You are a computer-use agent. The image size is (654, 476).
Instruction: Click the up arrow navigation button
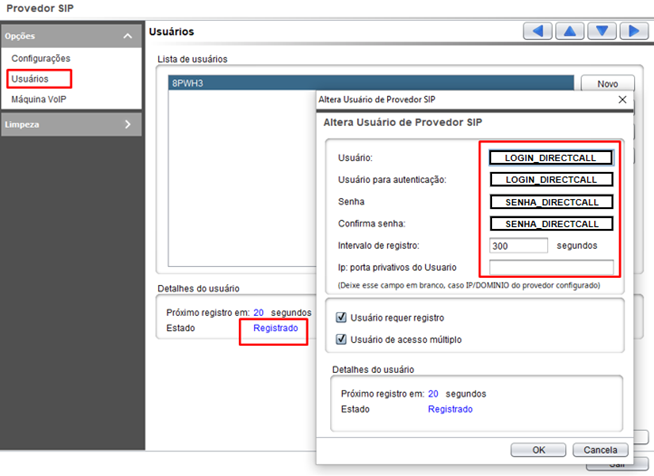click(x=570, y=31)
